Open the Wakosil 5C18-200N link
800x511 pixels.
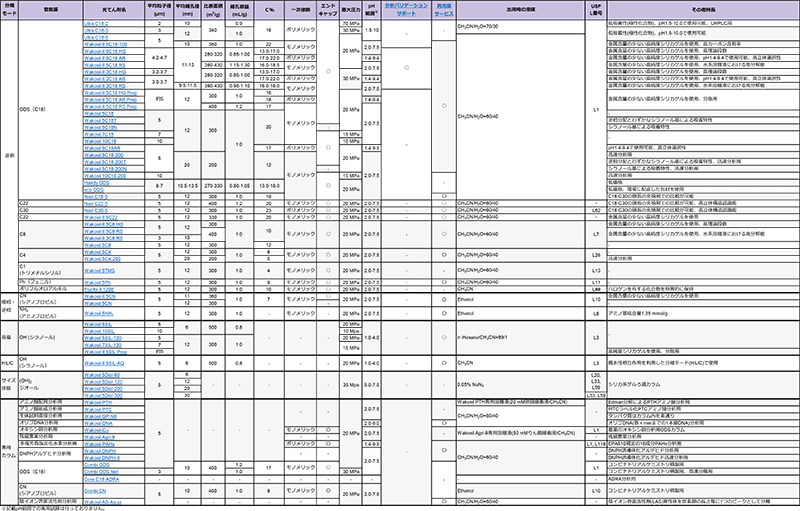tap(106, 169)
